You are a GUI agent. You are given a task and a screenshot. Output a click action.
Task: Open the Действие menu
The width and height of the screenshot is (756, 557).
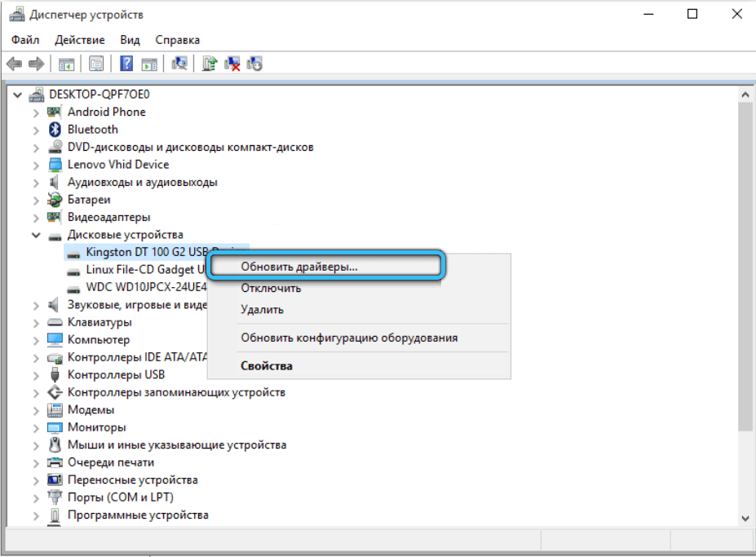(x=79, y=39)
